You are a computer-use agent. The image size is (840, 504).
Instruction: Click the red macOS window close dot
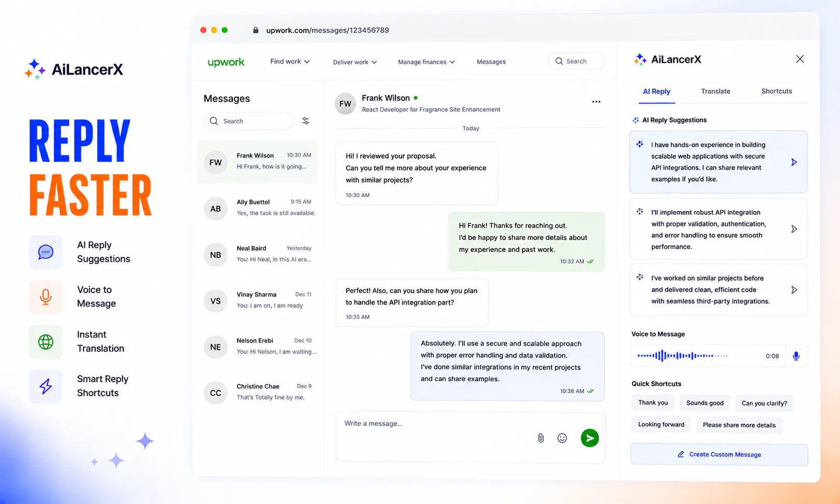(203, 30)
